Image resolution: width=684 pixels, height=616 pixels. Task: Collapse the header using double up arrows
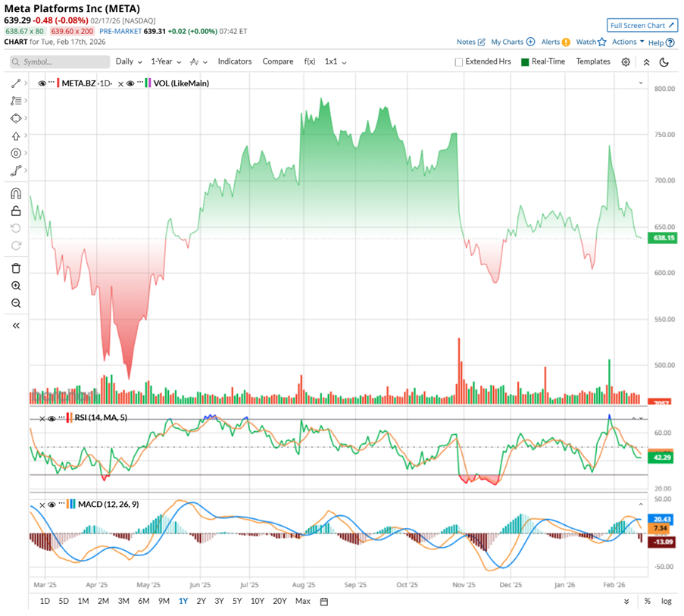pos(646,62)
